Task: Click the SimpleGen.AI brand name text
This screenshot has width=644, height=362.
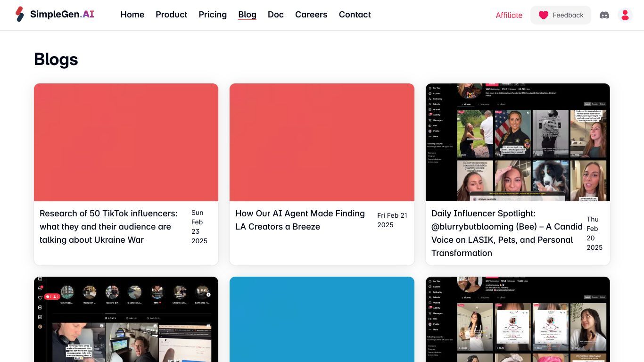Action: (62, 14)
